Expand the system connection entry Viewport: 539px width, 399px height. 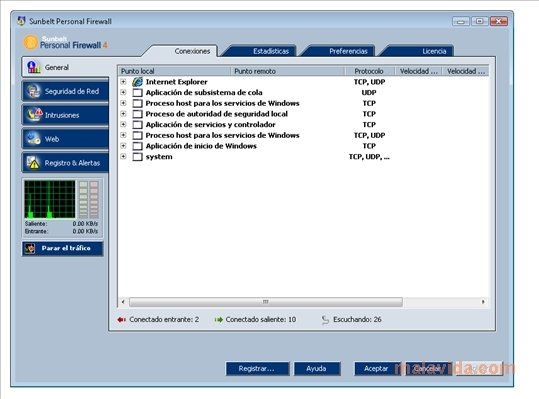coord(123,156)
